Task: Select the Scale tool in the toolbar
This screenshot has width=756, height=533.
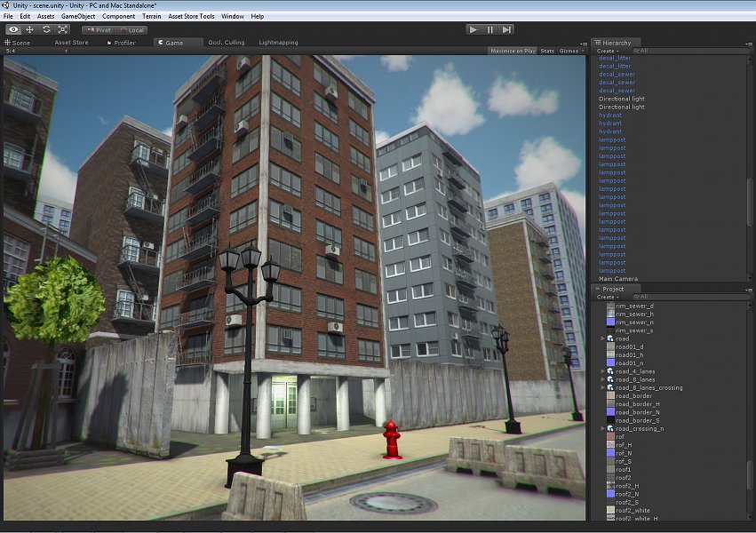Action: 63,30
